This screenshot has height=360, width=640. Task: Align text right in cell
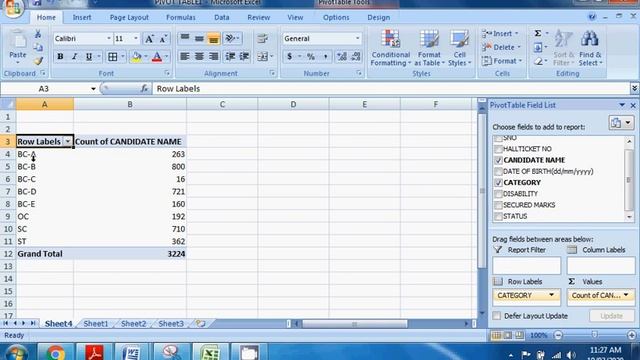[x=213, y=57]
